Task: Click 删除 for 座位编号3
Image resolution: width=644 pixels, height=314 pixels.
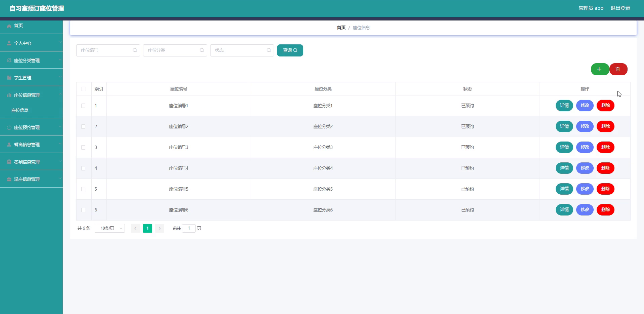Action: pos(605,147)
